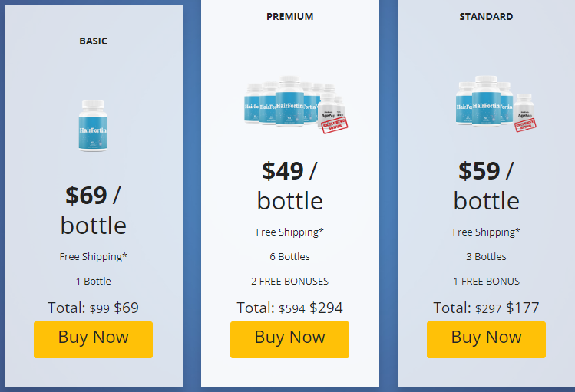This screenshot has width=575, height=392.
Task: Click the Basic plan's Free Shipping text
Action: click(x=93, y=257)
